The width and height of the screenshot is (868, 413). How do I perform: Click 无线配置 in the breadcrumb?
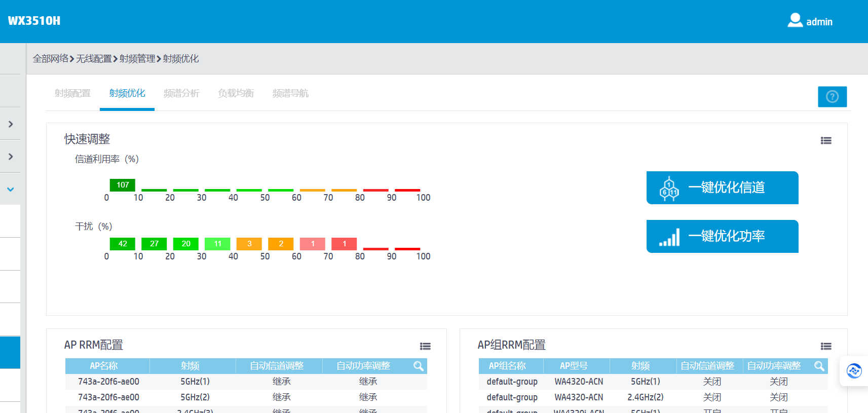coord(94,59)
